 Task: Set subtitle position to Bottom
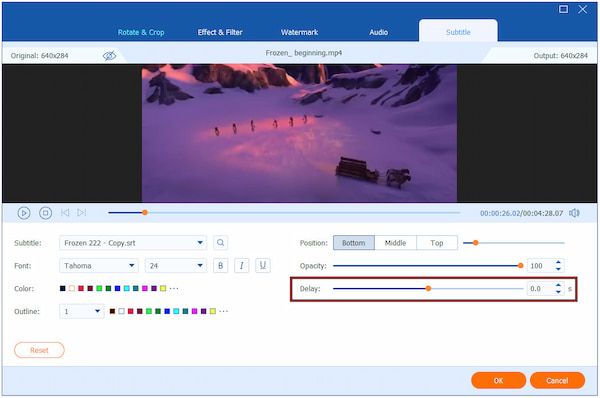pos(354,243)
